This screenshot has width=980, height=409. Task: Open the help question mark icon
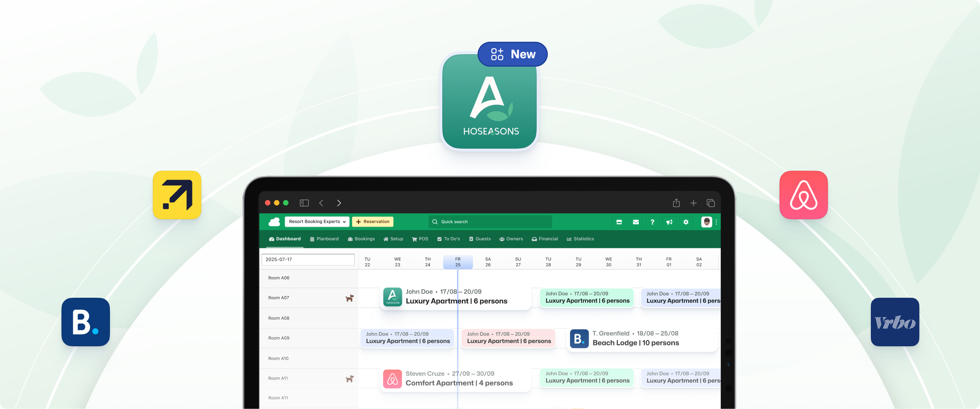[x=652, y=222]
